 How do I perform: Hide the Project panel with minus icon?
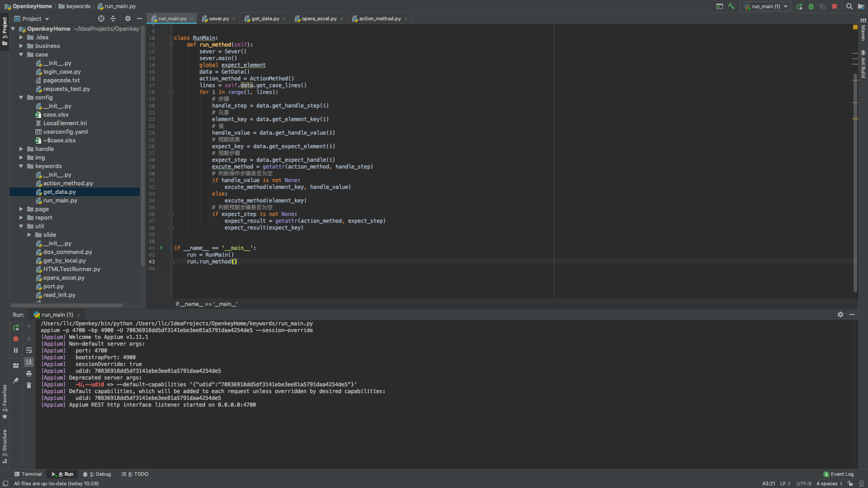(x=140, y=19)
